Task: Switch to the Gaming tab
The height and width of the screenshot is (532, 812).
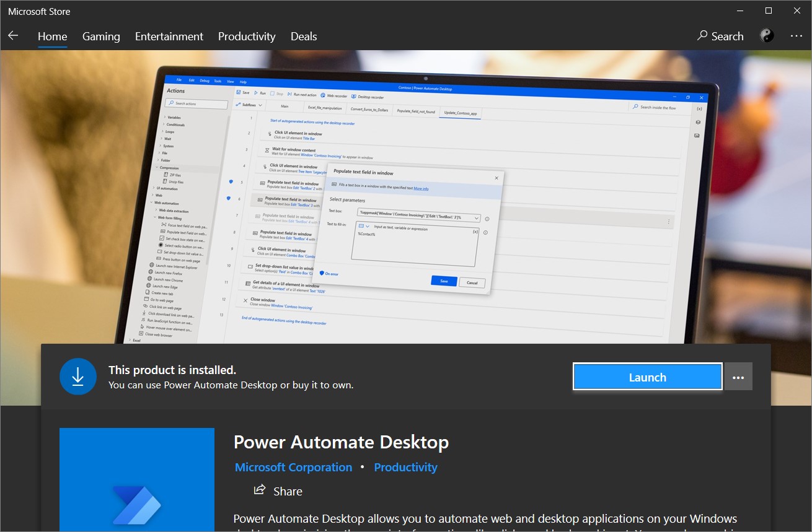Action: (x=101, y=37)
